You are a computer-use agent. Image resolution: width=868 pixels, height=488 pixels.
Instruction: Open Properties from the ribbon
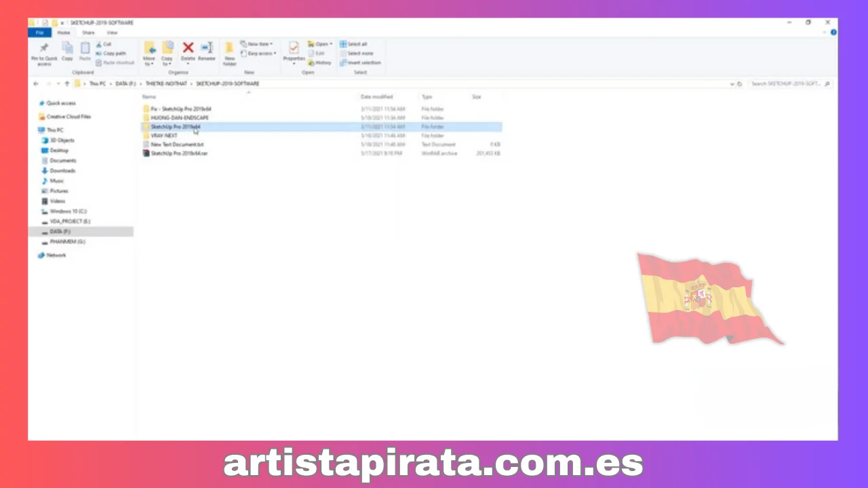click(294, 52)
